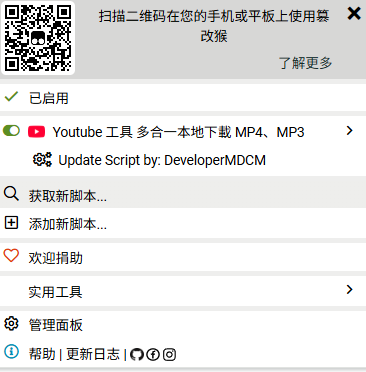
Task: Choose 添加新脚本... menu entry
Action: pos(183,223)
